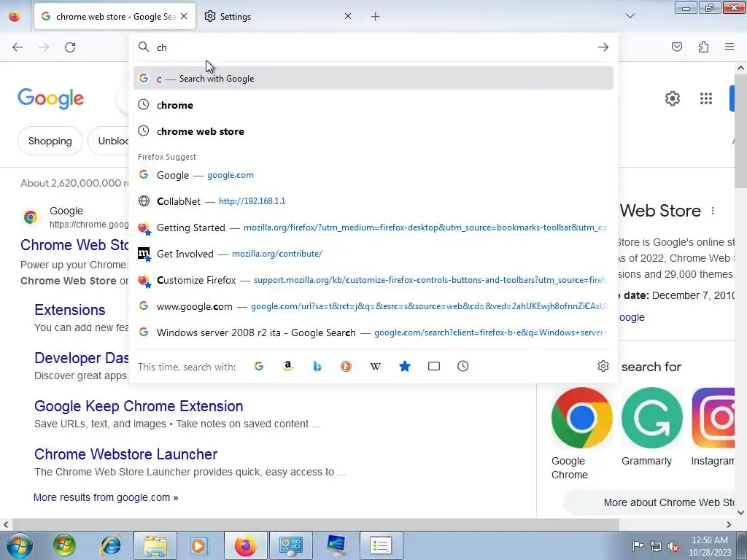Click Grammarly thumbnail
This screenshot has height=560, width=747.
(x=651, y=418)
